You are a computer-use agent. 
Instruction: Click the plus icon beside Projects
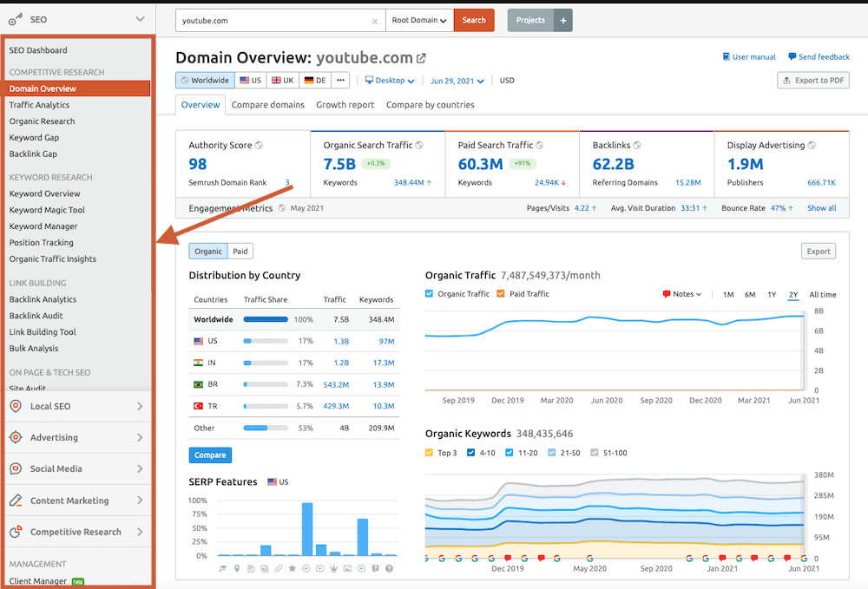pos(563,21)
